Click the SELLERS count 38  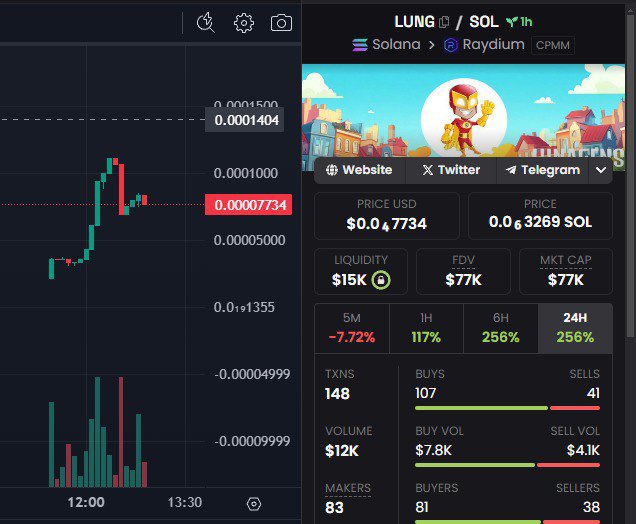coord(591,507)
